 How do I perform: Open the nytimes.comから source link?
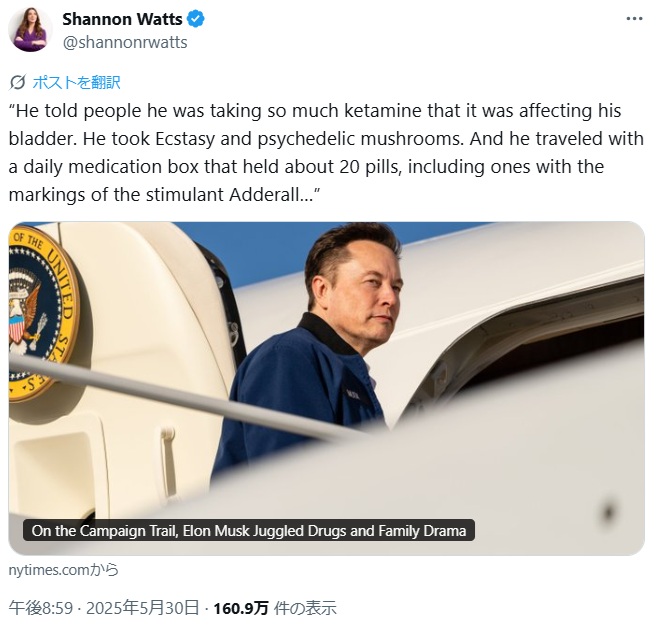click(x=64, y=570)
